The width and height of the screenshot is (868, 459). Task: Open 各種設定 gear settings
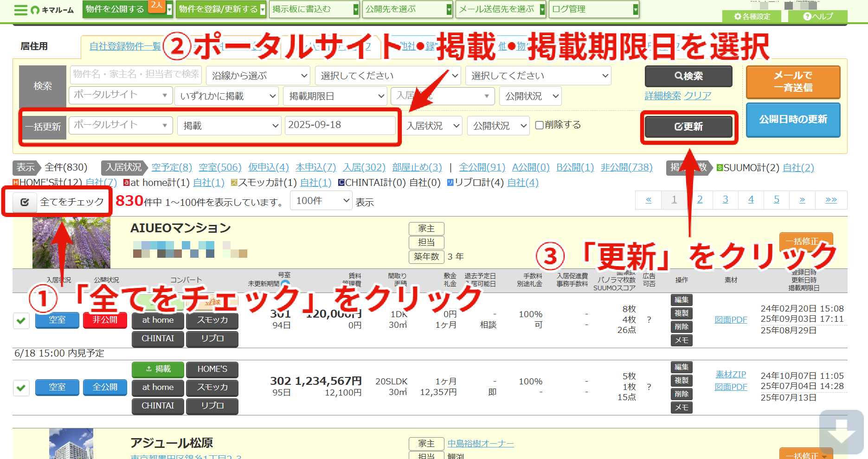coord(752,16)
